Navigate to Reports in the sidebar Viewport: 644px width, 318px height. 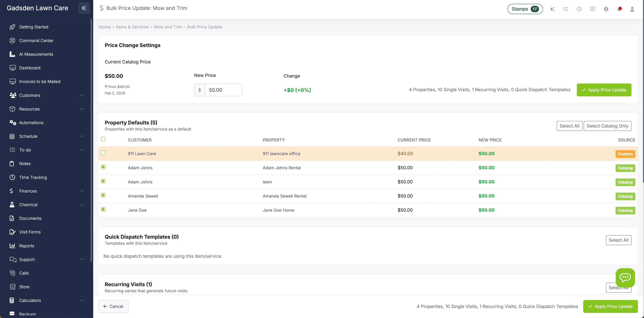click(x=27, y=246)
